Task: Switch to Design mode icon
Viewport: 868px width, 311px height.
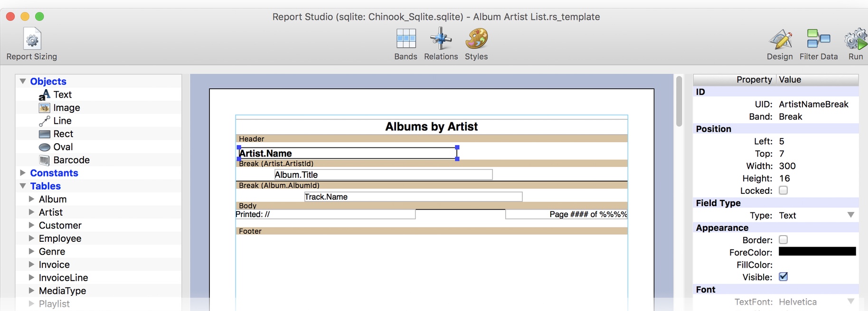Action: pos(780,40)
